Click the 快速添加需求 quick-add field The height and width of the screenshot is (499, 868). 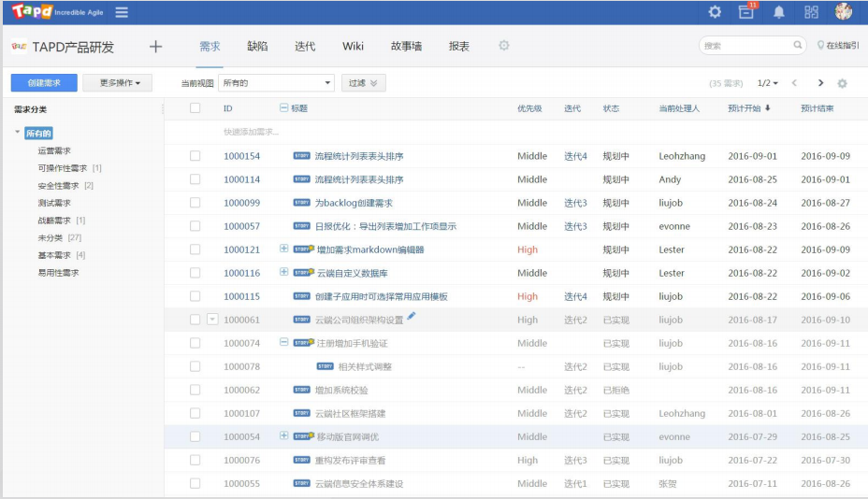click(251, 132)
